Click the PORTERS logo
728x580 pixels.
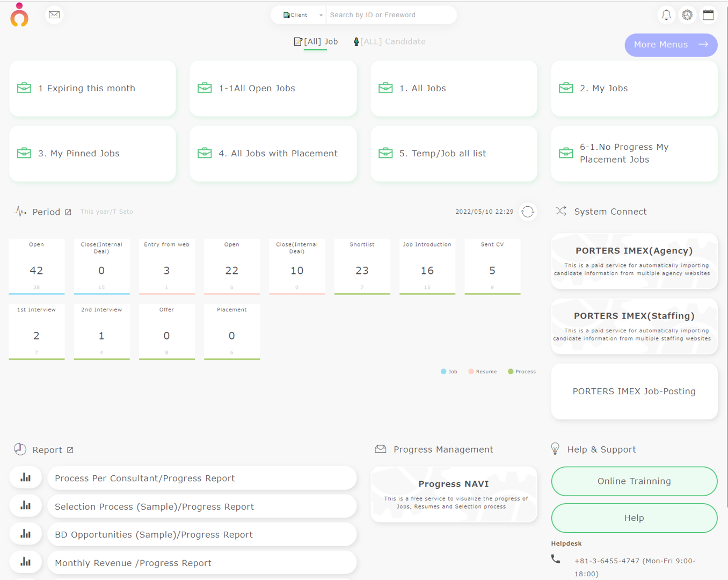coord(19,16)
